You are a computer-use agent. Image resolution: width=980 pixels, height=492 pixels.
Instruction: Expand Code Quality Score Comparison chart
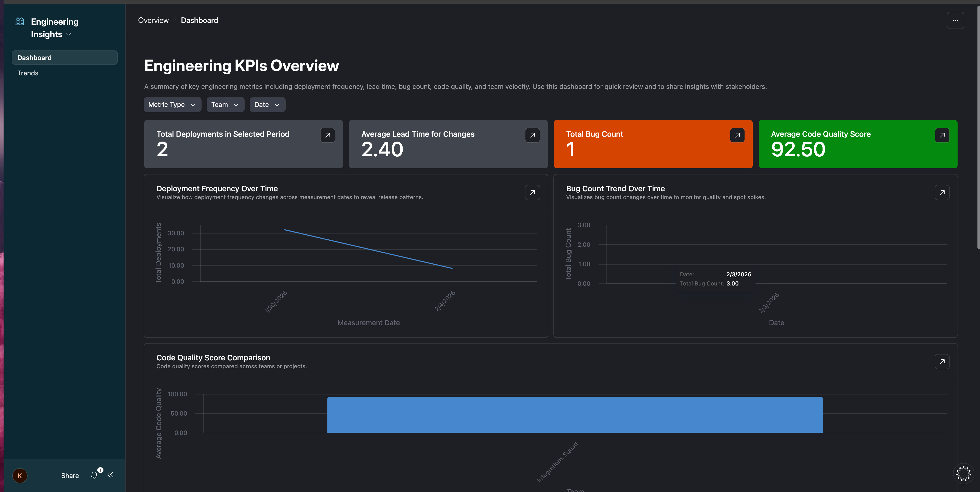942,362
